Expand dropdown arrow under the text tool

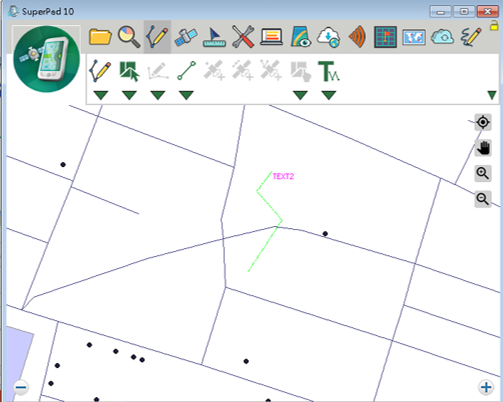[x=329, y=95]
